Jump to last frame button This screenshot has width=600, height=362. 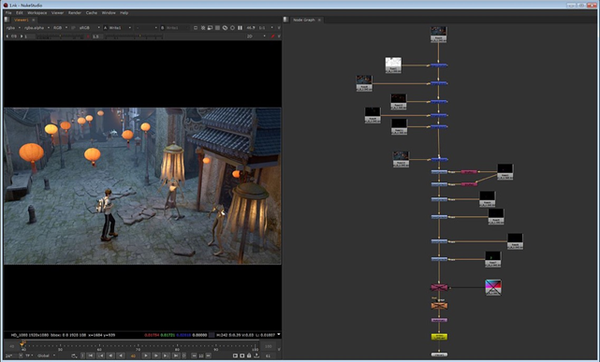176,355
